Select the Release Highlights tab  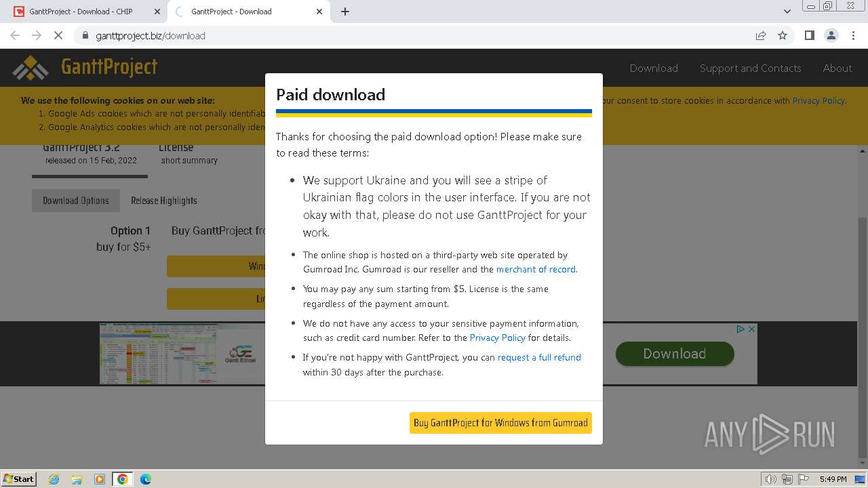pos(164,201)
